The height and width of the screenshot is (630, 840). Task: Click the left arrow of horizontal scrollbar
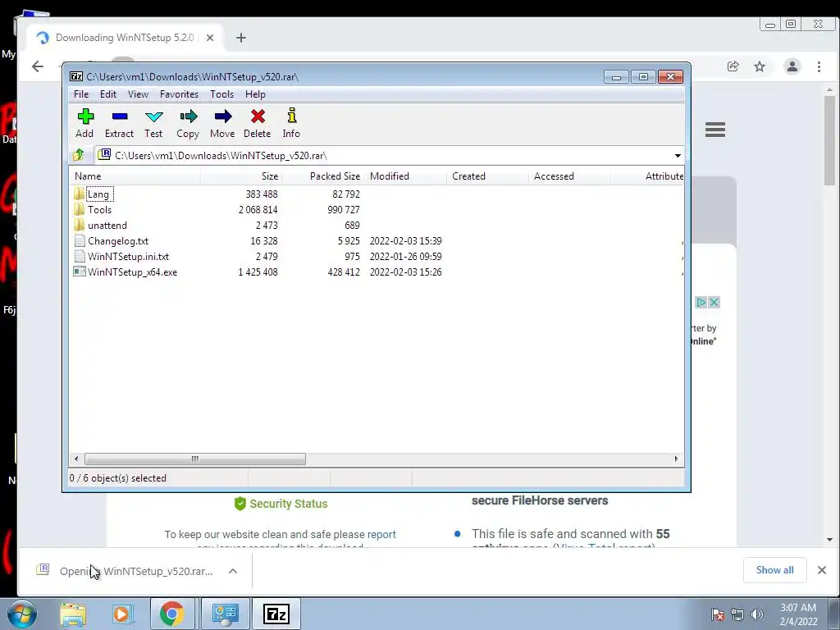76,459
